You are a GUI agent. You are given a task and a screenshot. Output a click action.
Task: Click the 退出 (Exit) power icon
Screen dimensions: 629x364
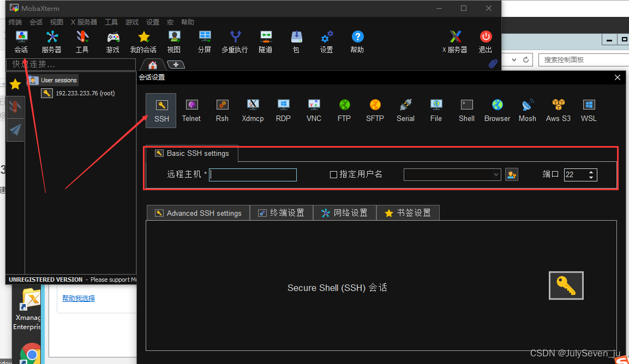tap(486, 42)
